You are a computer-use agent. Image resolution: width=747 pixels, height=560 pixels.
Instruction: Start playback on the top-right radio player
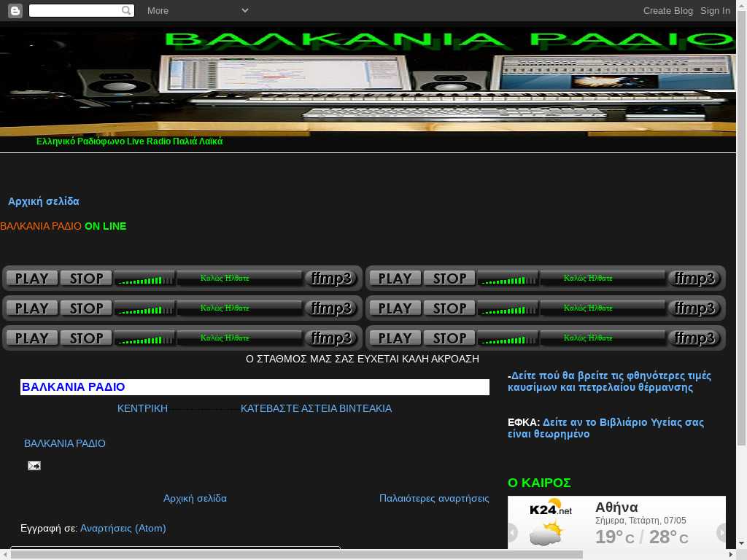(395, 278)
